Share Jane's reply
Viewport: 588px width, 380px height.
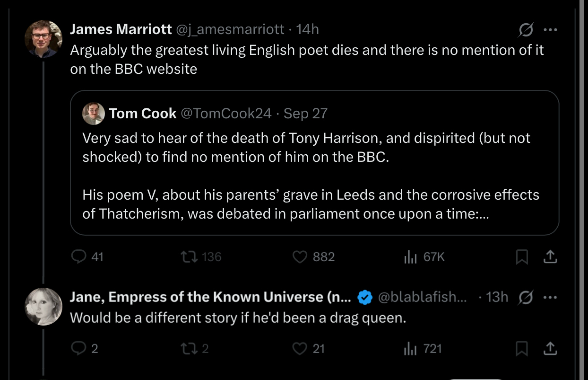coord(549,349)
